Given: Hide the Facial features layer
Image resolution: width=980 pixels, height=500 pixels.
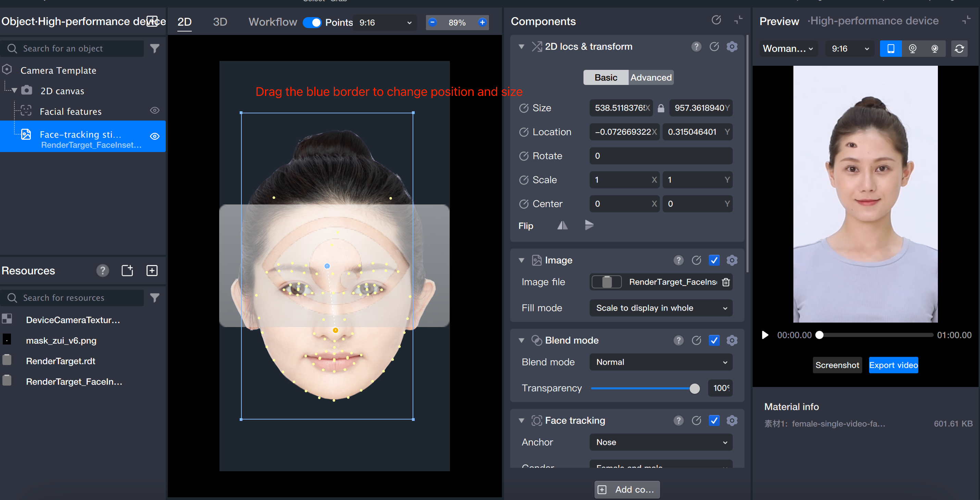Looking at the screenshot, I should (x=154, y=111).
